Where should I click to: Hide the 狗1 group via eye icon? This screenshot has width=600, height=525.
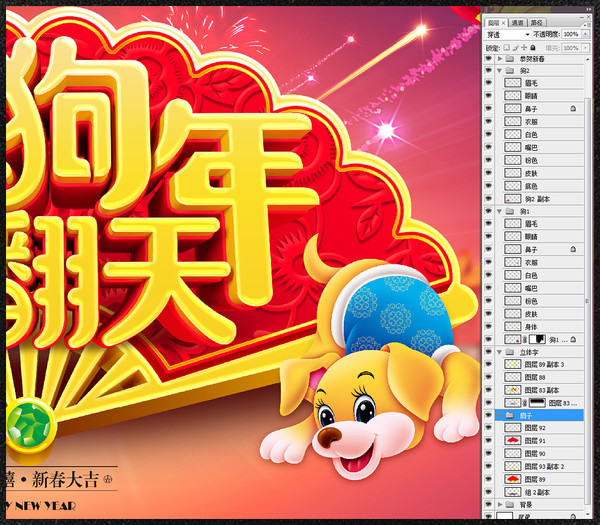tap(488, 211)
